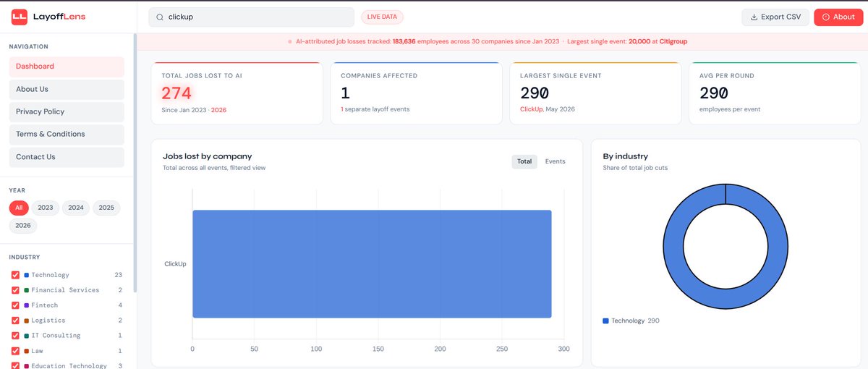Uncheck the Financial Services checkbox
The image size is (868, 369).
pos(16,290)
